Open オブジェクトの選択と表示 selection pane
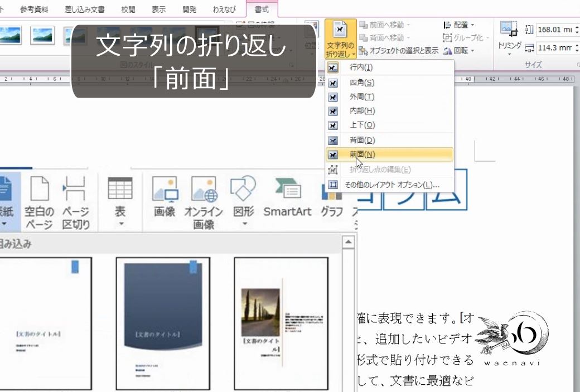This screenshot has height=392, width=580. click(399, 51)
